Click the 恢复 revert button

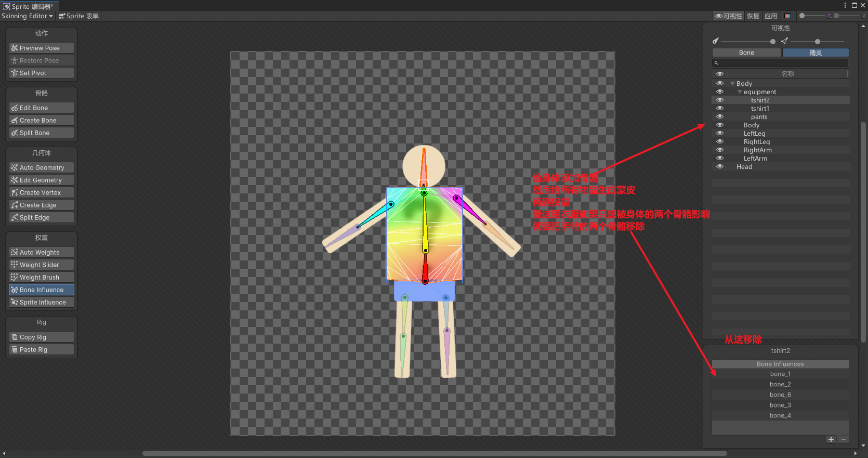[x=753, y=16]
